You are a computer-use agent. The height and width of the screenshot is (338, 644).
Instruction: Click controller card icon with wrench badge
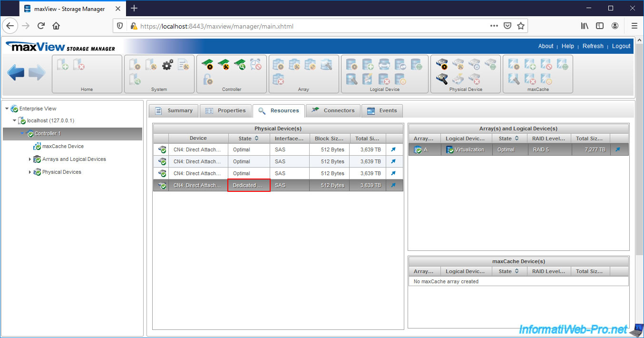coord(224,64)
